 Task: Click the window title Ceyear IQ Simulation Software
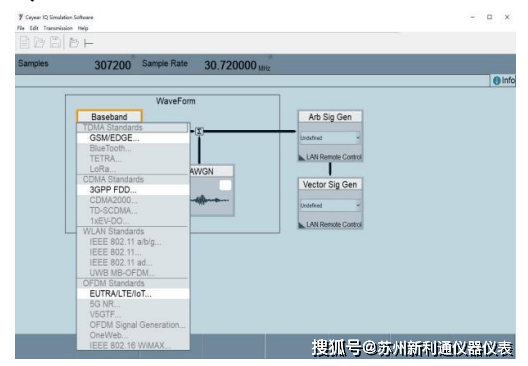pyautogui.click(x=59, y=17)
